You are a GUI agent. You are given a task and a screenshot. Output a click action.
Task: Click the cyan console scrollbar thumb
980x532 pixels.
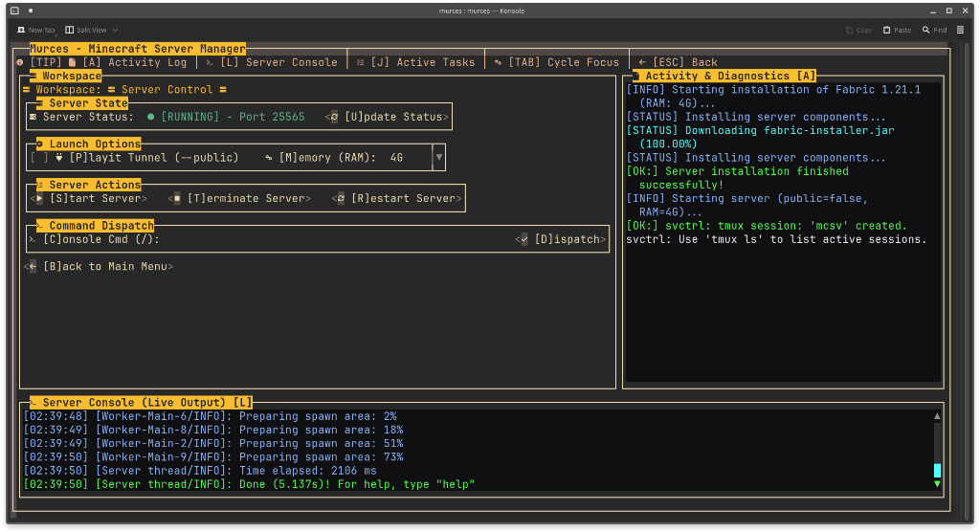tap(937, 470)
